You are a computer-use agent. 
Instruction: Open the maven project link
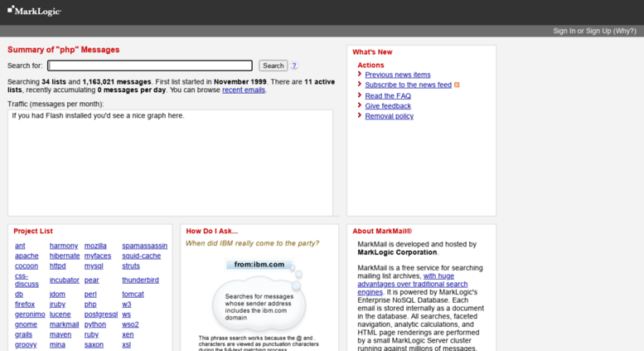pos(61,334)
